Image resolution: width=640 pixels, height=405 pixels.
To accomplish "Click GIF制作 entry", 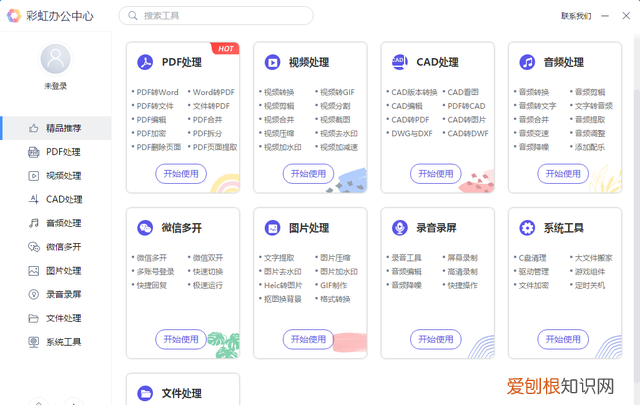I will [x=333, y=285].
